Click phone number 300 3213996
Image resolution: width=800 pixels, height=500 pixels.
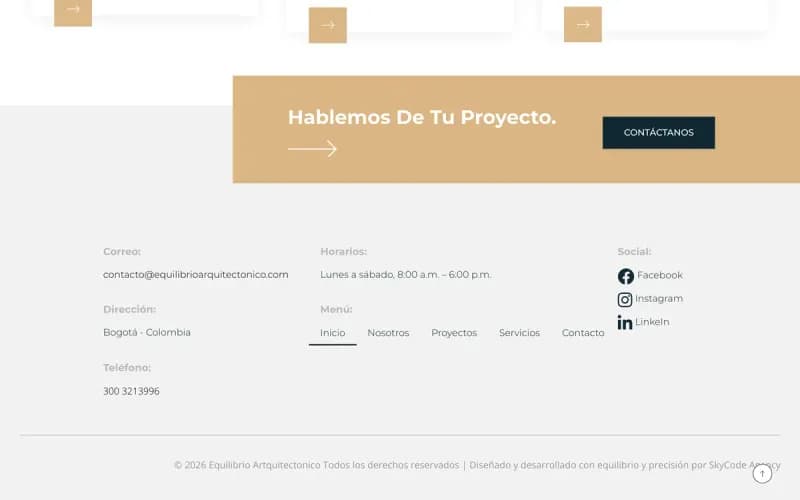click(131, 391)
